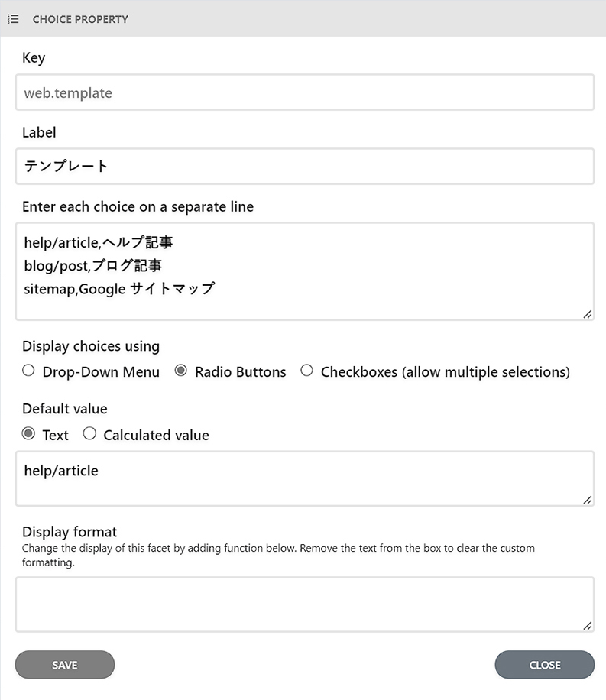This screenshot has width=606, height=700.
Task: Click the CLOSE button
Action: 544,665
